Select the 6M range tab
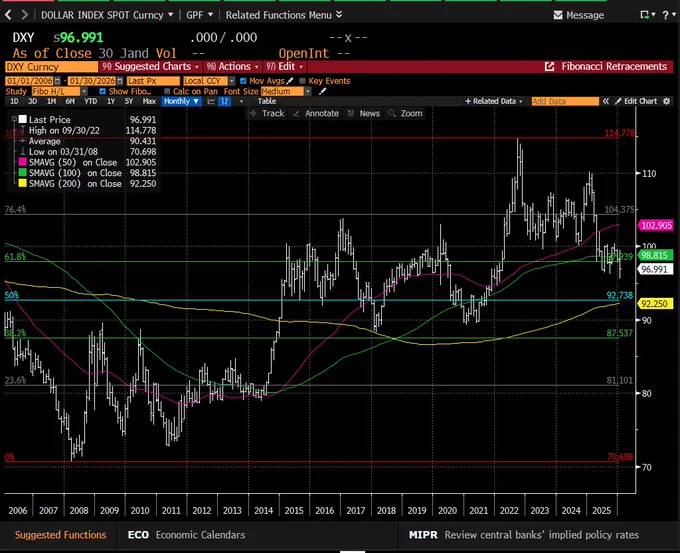The width and height of the screenshot is (680, 553). point(70,101)
